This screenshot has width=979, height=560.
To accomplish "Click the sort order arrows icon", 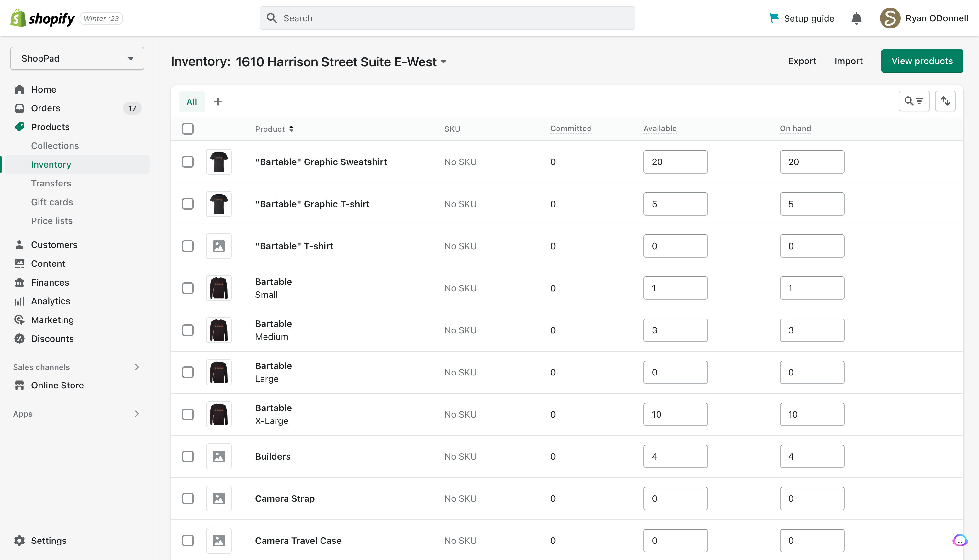I will pos(945,101).
